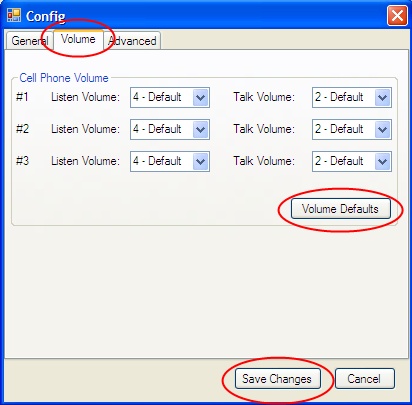
Task: Click the Config window title icon
Action: [x=14, y=15]
